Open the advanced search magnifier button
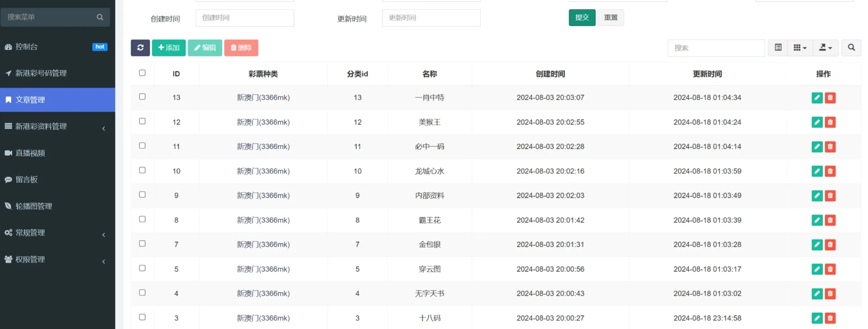Screen dimensions: 868x329 point(851,48)
